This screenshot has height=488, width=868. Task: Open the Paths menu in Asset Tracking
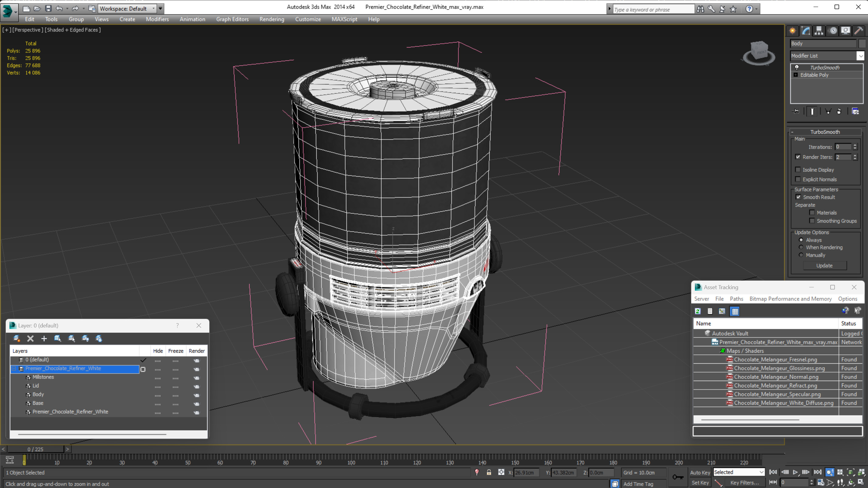tap(736, 299)
